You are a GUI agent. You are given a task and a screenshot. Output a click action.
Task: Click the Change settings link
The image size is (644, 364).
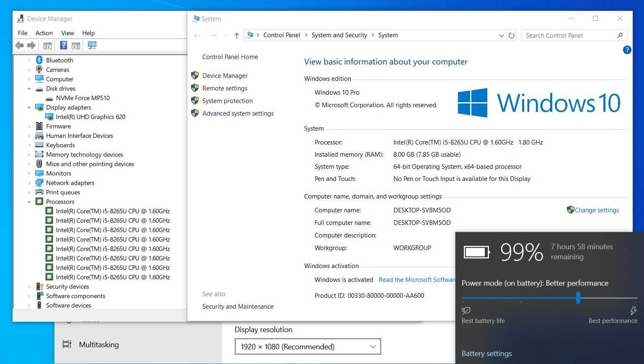point(597,210)
